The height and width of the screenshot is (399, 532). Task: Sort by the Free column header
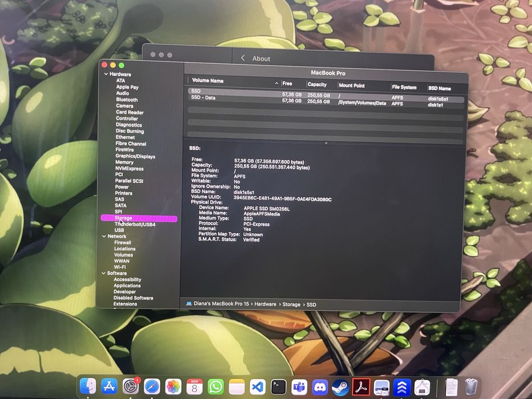(287, 83)
